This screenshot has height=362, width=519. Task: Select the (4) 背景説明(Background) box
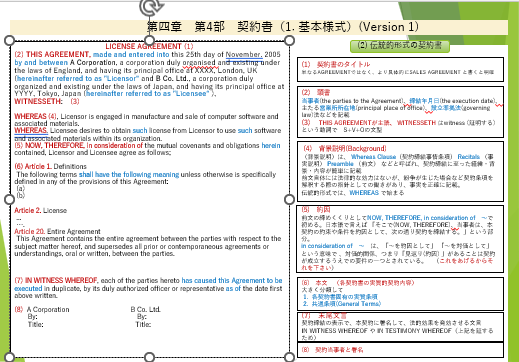tap(400, 171)
